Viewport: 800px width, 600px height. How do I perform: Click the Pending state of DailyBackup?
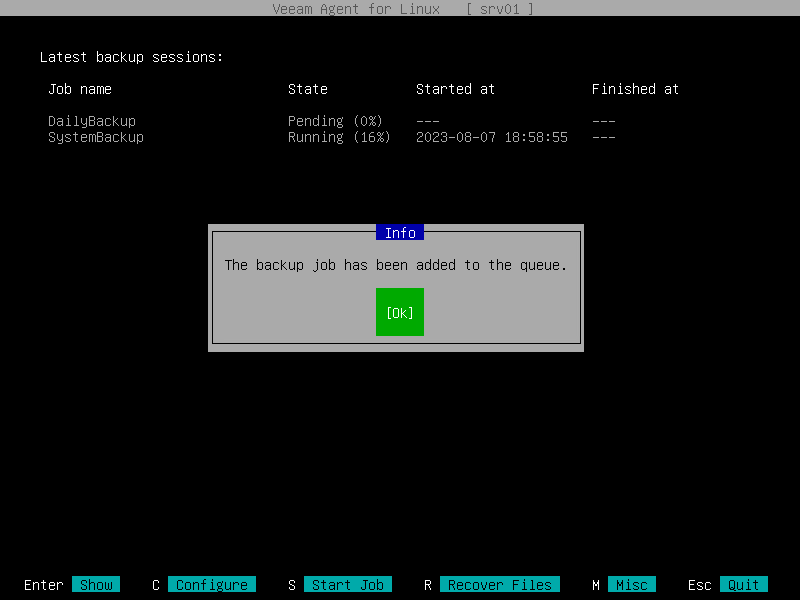tap(334, 120)
